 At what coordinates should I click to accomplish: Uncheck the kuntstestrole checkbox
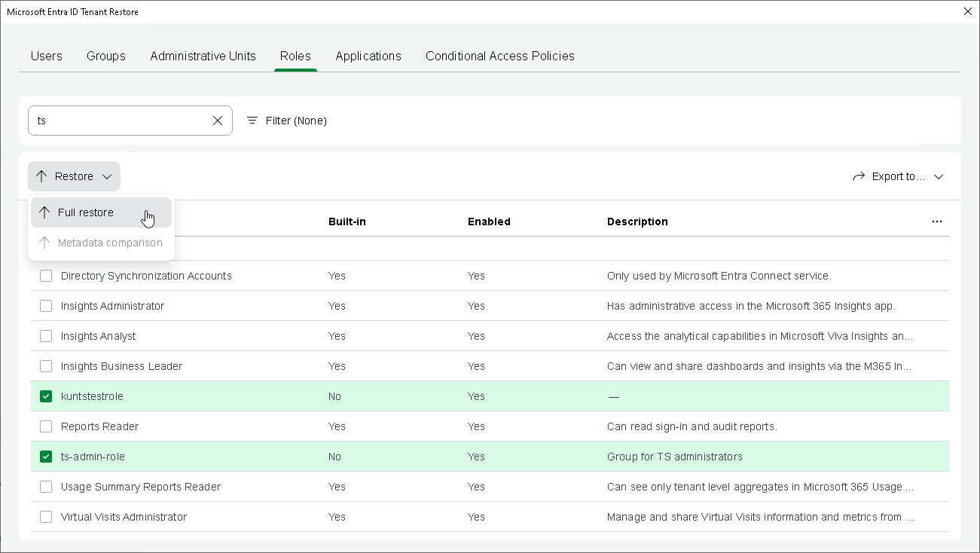coord(46,396)
